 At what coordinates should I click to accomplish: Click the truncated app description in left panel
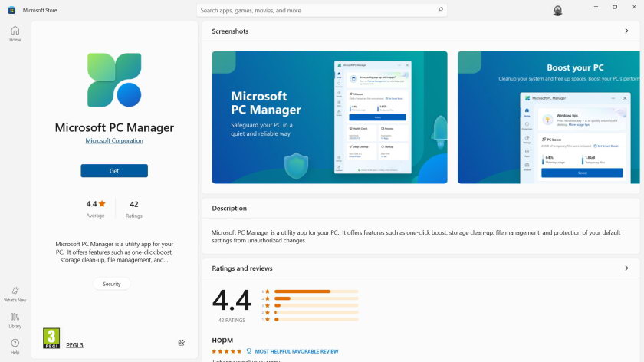[x=114, y=252]
